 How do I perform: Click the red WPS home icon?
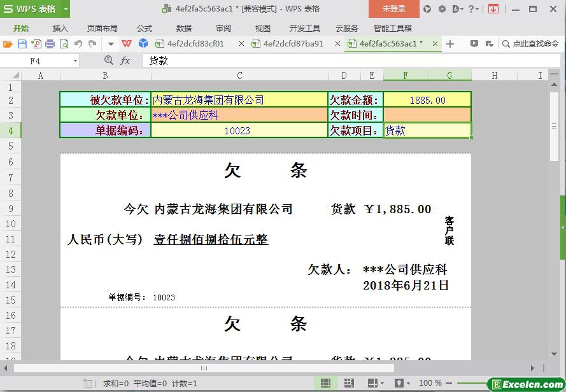[126, 44]
